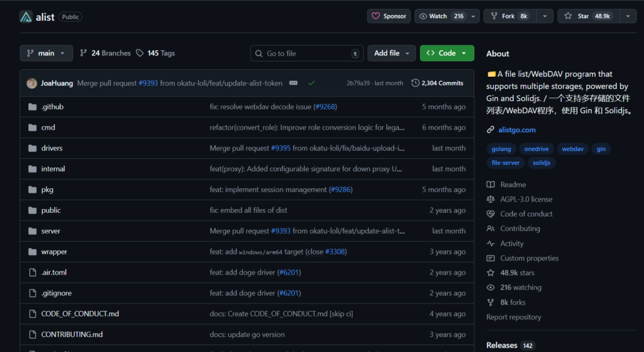Expand the star lists dropdown arrow

tap(628, 16)
